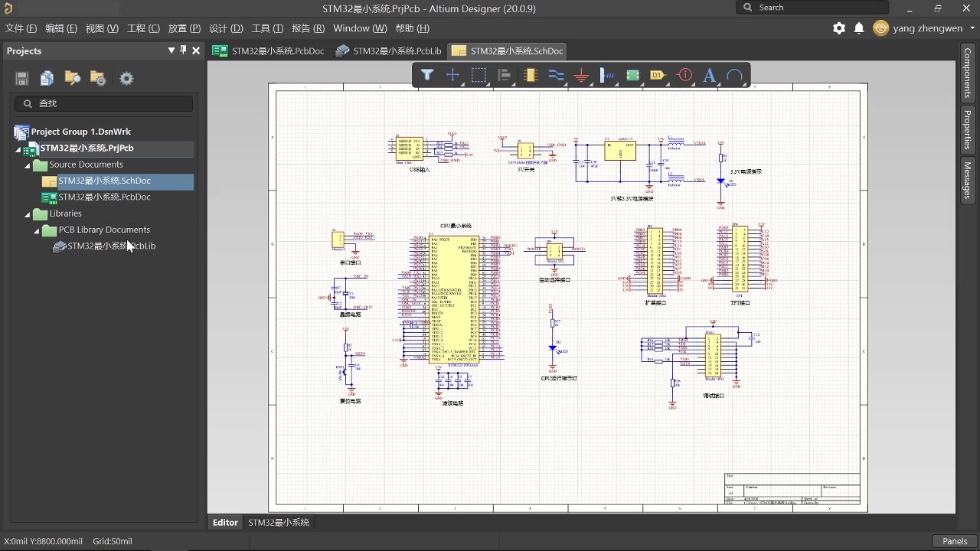
Task: Activate the Move objects tool
Action: [x=452, y=75]
